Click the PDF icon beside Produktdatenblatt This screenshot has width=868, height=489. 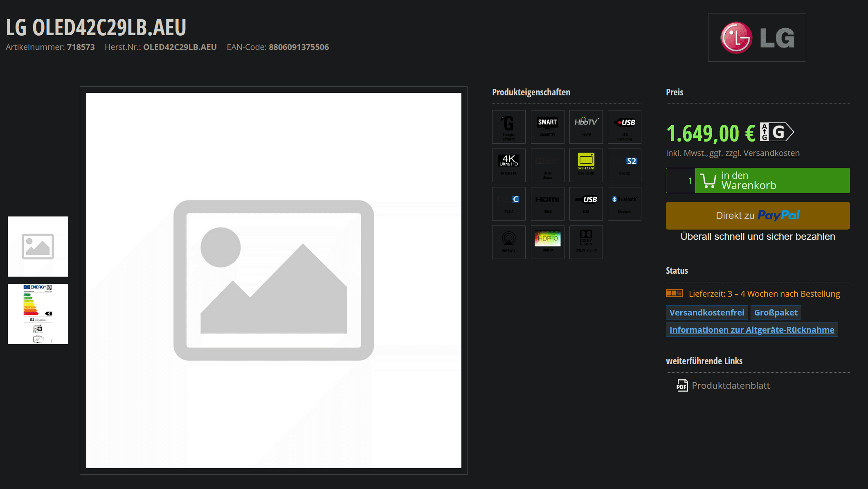pyautogui.click(x=682, y=385)
